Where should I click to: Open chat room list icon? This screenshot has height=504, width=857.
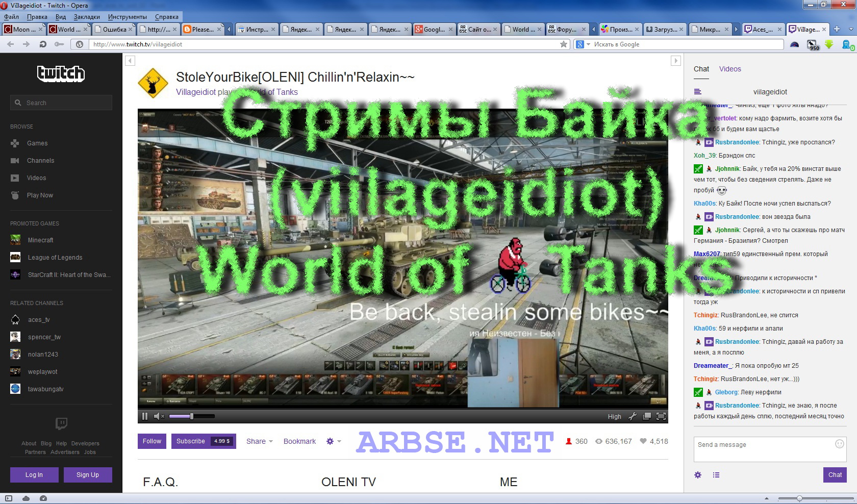pos(698,92)
